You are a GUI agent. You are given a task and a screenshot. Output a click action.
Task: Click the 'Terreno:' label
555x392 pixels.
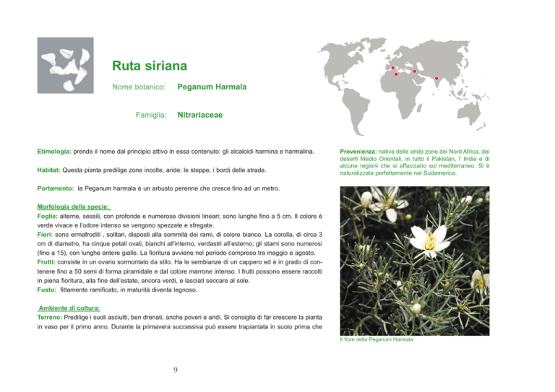50,318
